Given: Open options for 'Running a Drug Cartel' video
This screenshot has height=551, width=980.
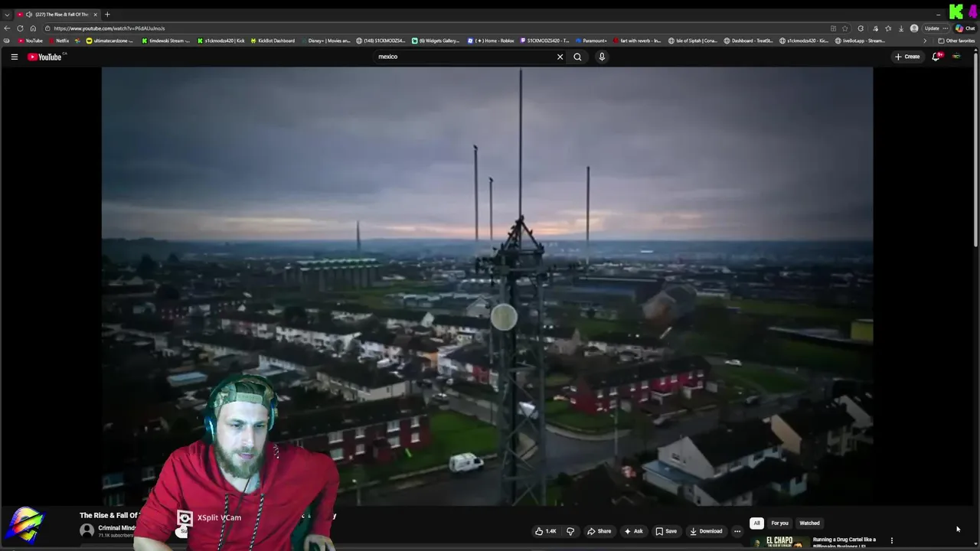Looking at the screenshot, I should coord(891,541).
